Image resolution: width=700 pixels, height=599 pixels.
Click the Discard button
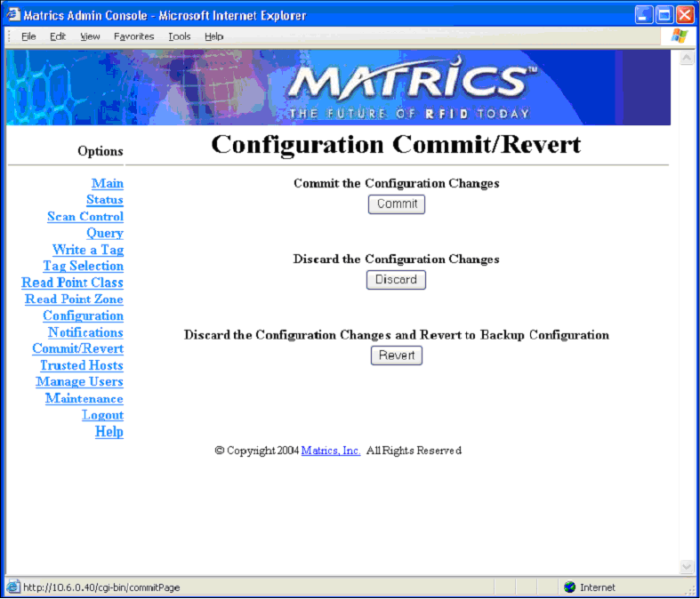(x=396, y=280)
